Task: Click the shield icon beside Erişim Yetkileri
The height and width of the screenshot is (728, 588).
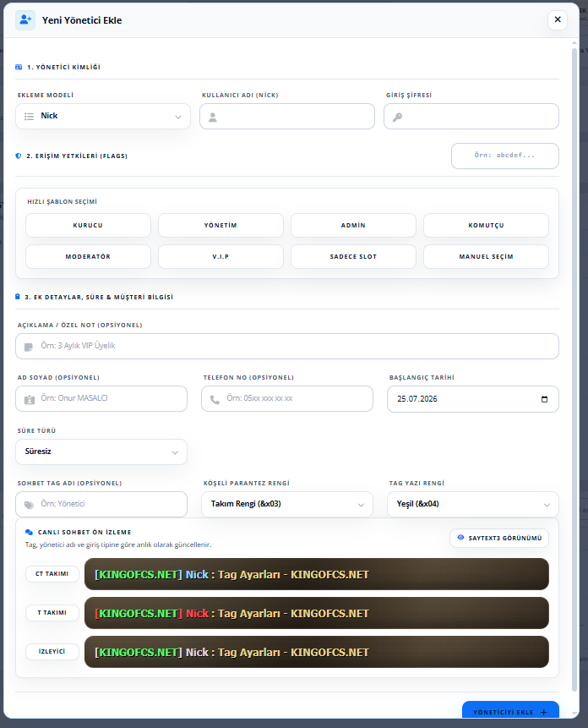Action: 19,156
